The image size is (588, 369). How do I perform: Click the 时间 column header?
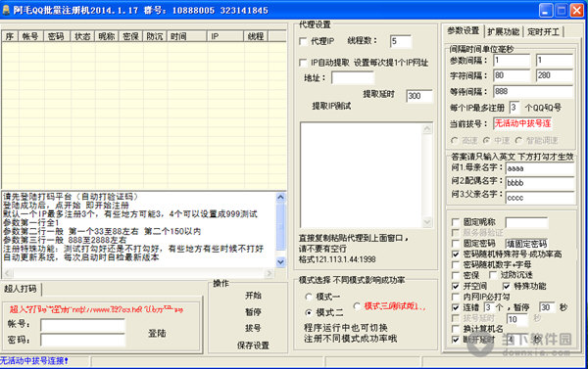187,36
